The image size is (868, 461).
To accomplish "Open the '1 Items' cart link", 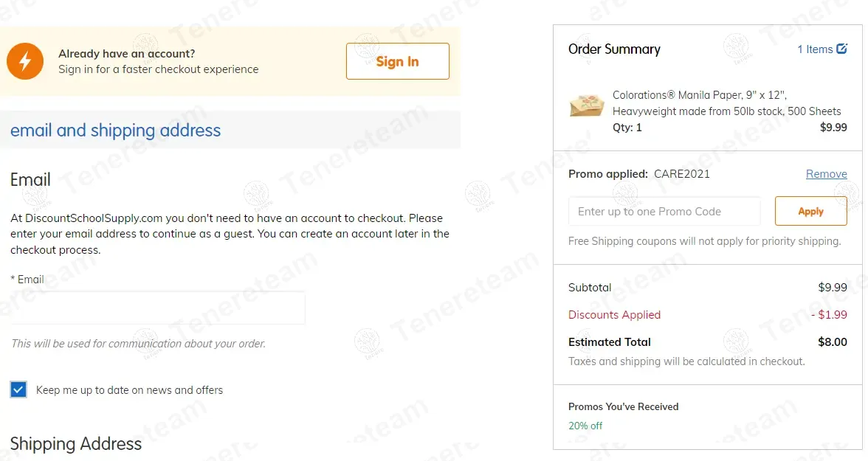I will click(x=815, y=49).
